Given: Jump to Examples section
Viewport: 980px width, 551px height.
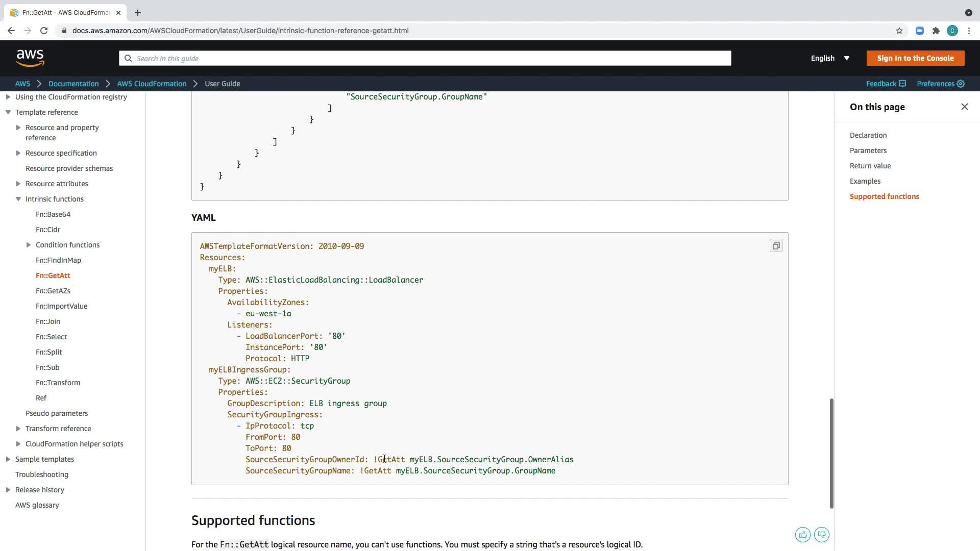Looking at the screenshot, I should 865,181.
